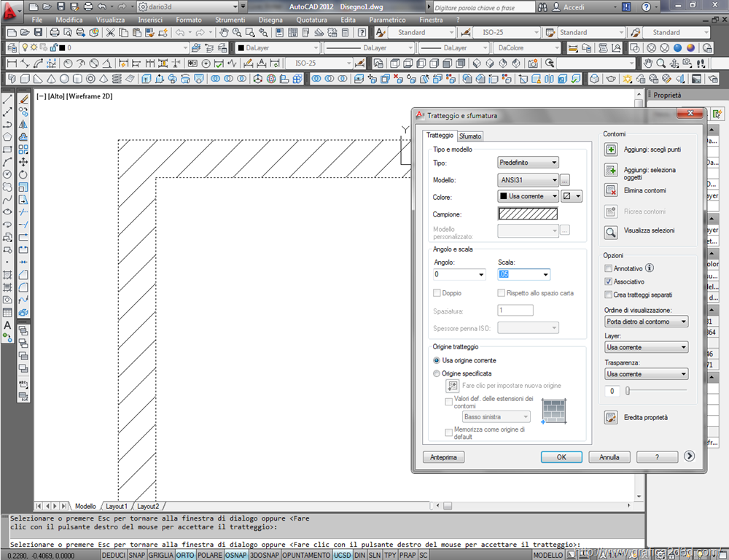Switch to the Sfumato tab
The width and height of the screenshot is (729, 560).
coord(470,136)
